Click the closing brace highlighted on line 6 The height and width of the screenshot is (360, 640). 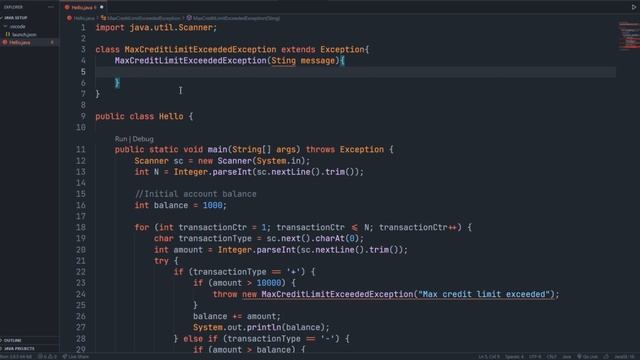pos(117,83)
